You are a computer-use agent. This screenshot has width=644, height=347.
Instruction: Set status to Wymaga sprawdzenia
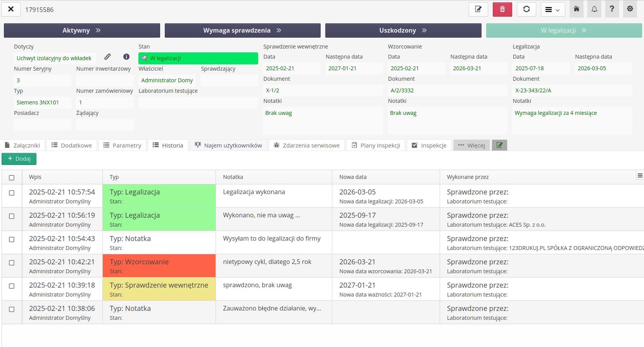coord(242,30)
